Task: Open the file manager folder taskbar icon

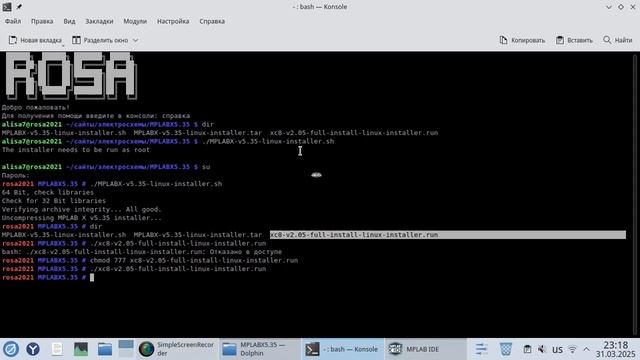Action: click(105, 349)
